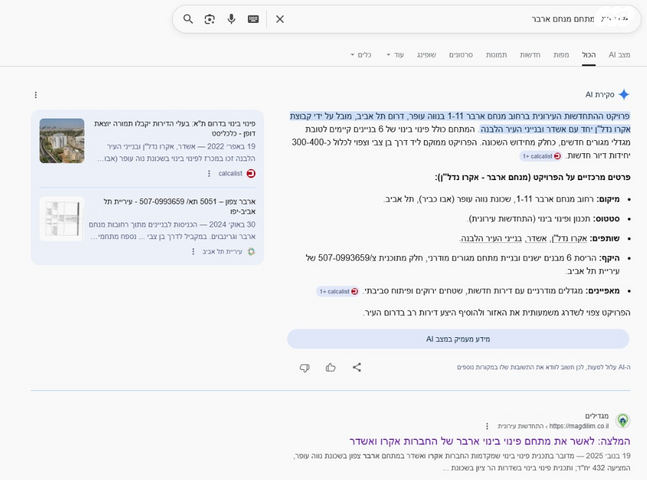Open the חדשות tab
Viewport: 647px width, 480px height.
(x=530, y=54)
